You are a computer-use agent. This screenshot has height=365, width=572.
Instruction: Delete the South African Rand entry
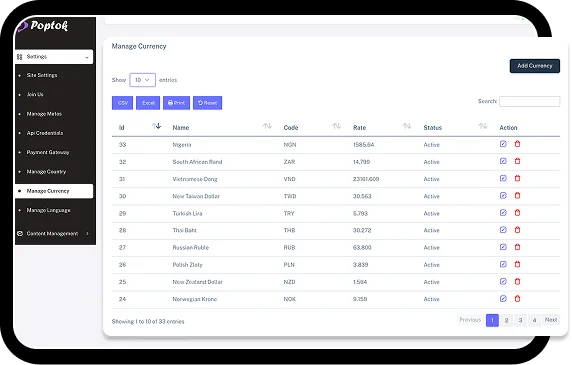click(x=517, y=161)
